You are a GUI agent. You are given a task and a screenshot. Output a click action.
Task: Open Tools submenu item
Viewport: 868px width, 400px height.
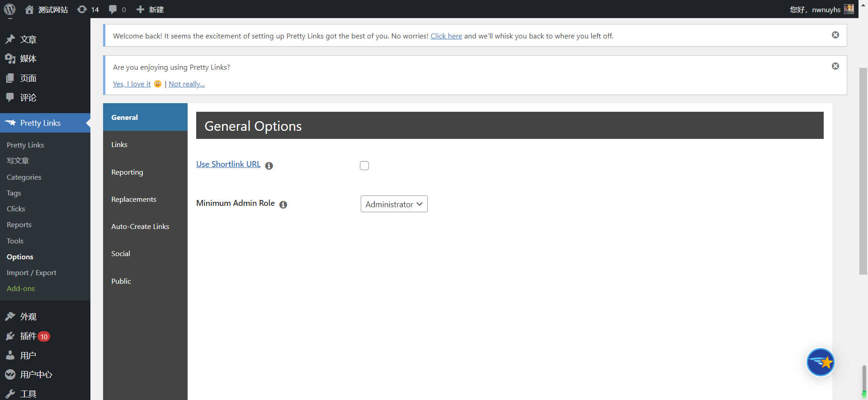coord(15,241)
